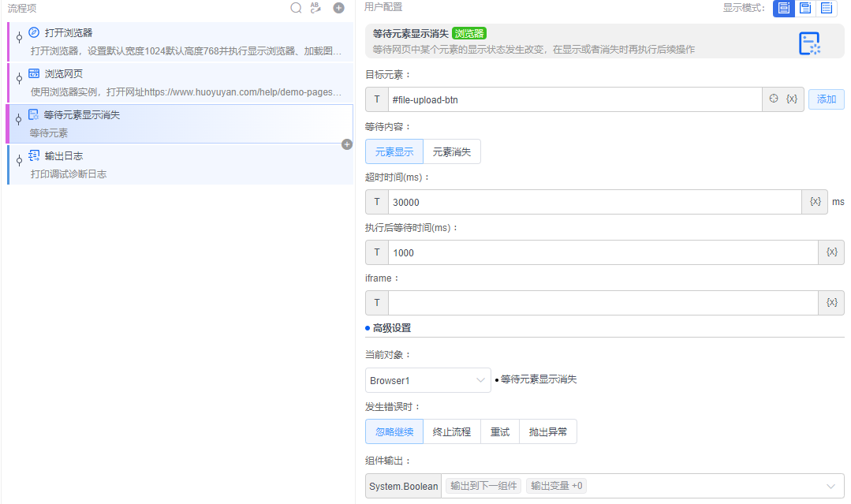The height and width of the screenshot is (504, 851).
Task: Click the plus badge on the selected wait step
Action: 345,144
